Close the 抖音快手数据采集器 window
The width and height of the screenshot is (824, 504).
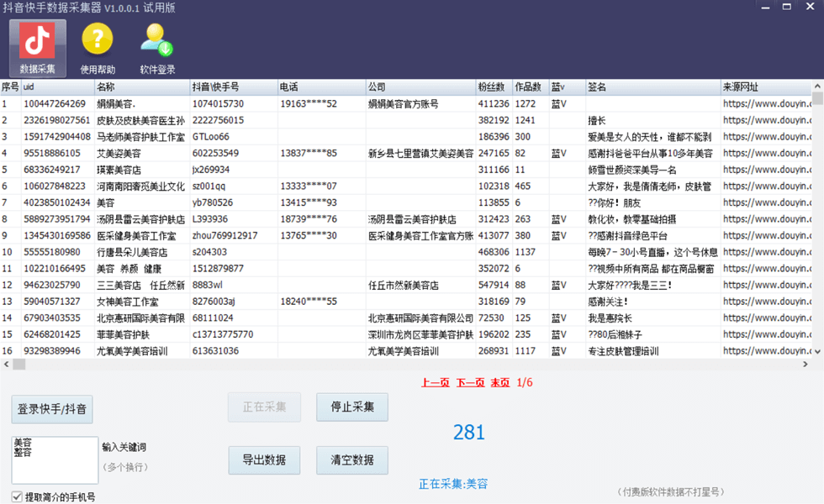pos(810,8)
